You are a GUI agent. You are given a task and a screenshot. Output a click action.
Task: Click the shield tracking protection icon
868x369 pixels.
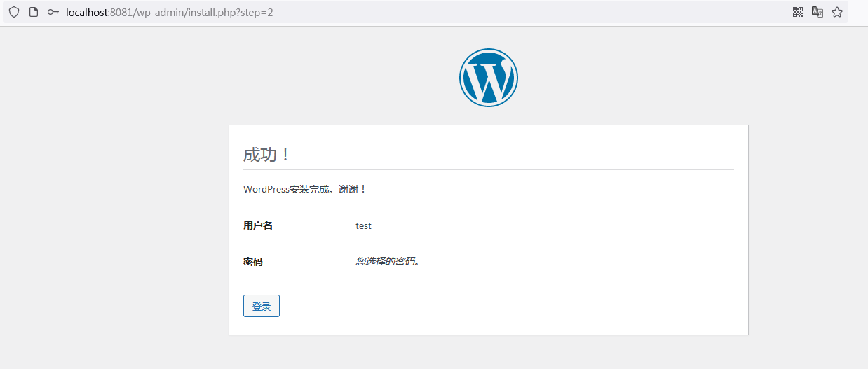pyautogui.click(x=14, y=12)
